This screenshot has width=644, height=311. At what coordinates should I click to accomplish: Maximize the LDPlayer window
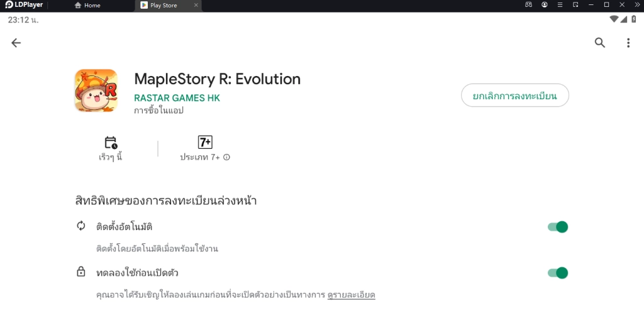(x=606, y=5)
